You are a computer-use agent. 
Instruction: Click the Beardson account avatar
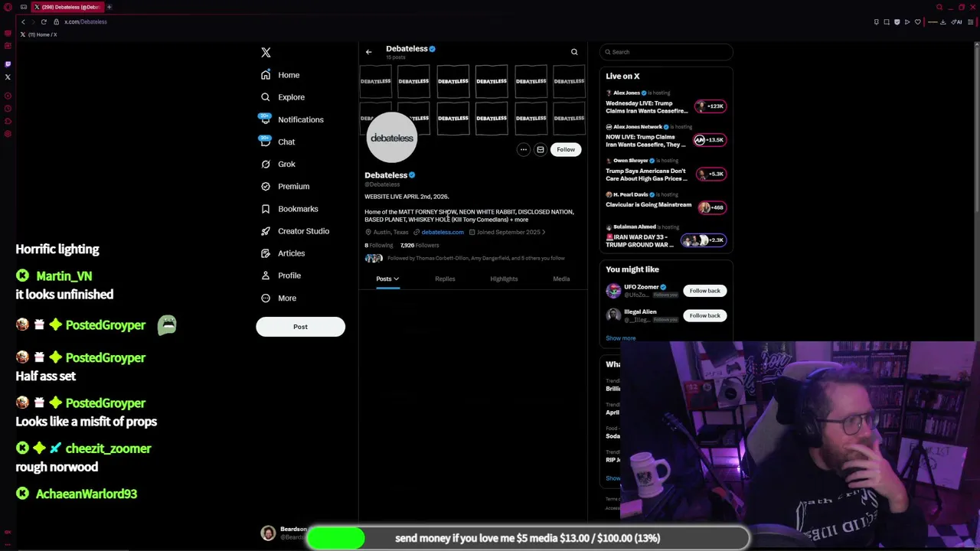tap(268, 533)
